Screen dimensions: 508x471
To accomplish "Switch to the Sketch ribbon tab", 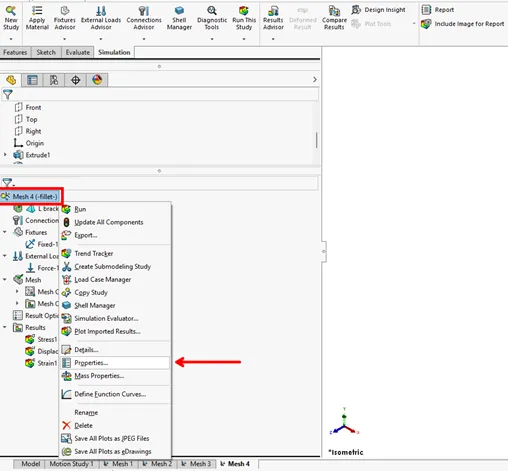I will click(46, 52).
